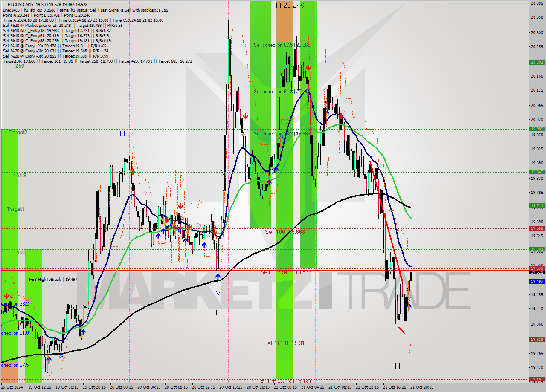Click the green 20.203 price tag
The image size is (546, 392).
pyautogui.click(x=537, y=62)
